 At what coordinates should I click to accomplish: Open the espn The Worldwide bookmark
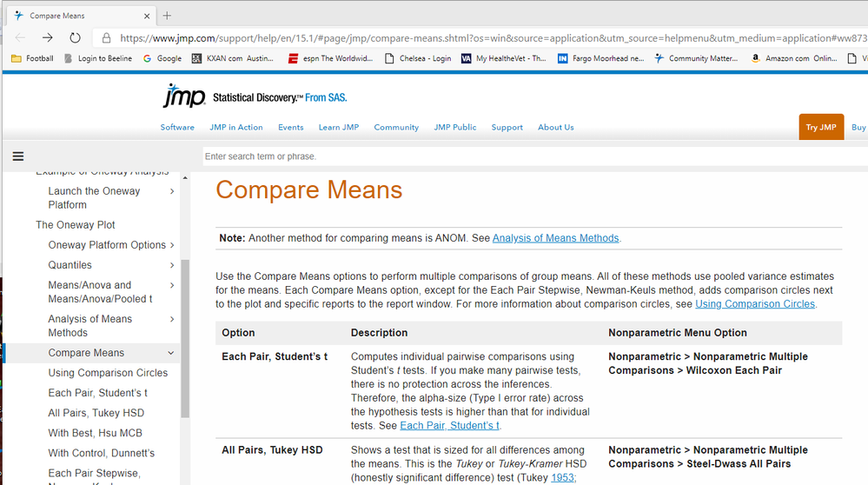coord(330,58)
